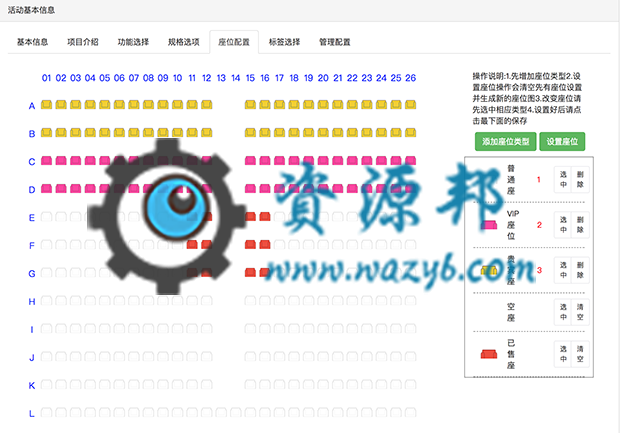Screen dimensions: 620x433
Task: Select empty seat in row L column 13
Action: point(221,412)
